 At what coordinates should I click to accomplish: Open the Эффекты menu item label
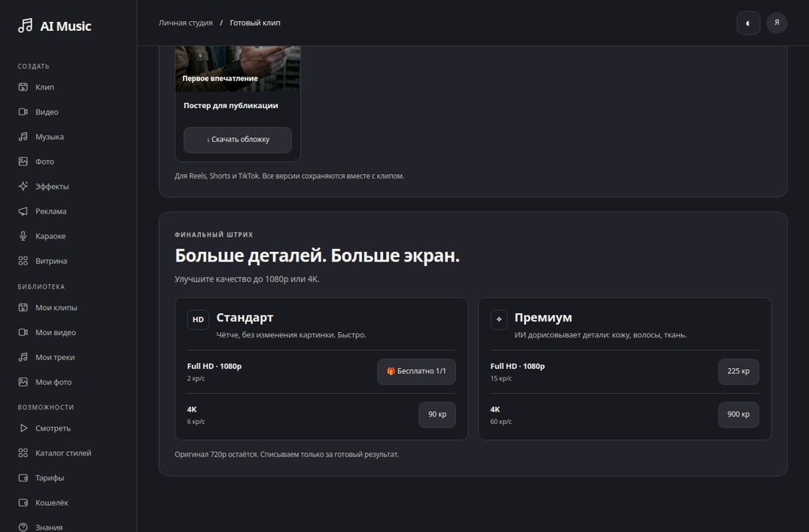(52, 186)
